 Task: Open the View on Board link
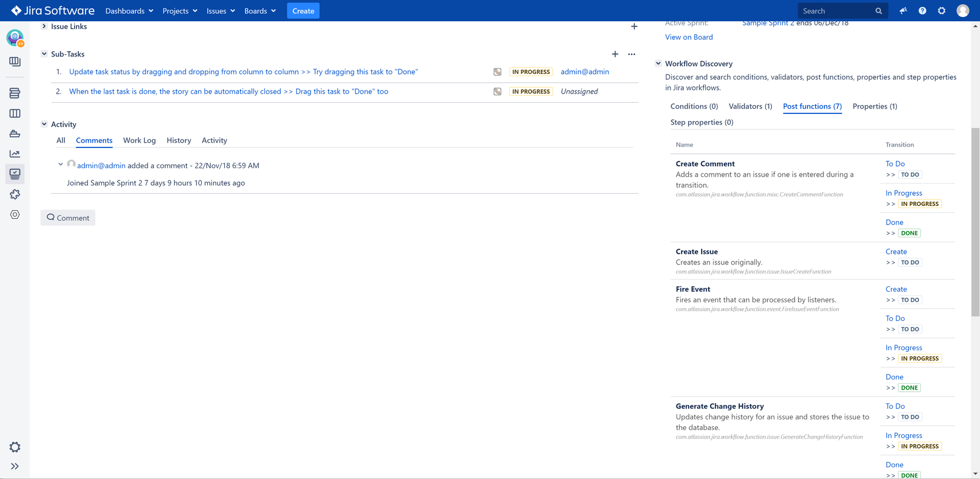[x=689, y=37]
